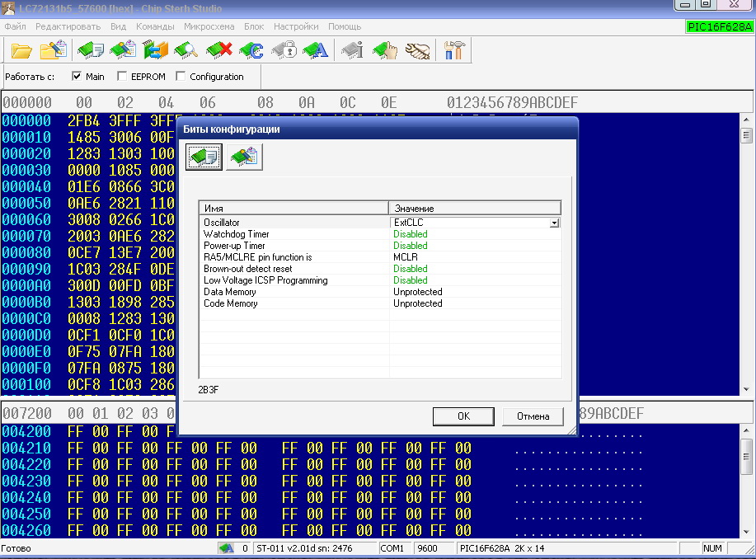Image resolution: width=756 pixels, height=559 pixels.
Task: Expand the Oscillator ExtCLC dropdown arrow
Action: [x=555, y=223]
